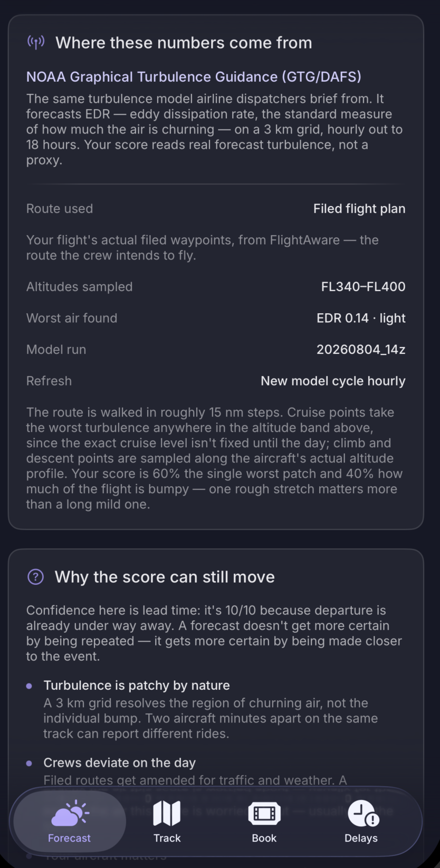Click the FL340–FL400 altitudes value
The image size is (440, 868).
(363, 286)
